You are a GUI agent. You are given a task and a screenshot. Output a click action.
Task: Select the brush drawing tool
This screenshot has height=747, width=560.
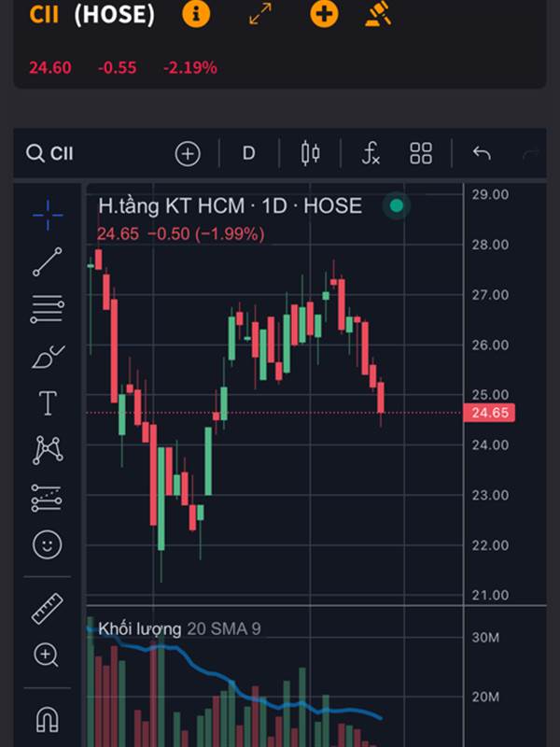pyautogui.click(x=48, y=357)
